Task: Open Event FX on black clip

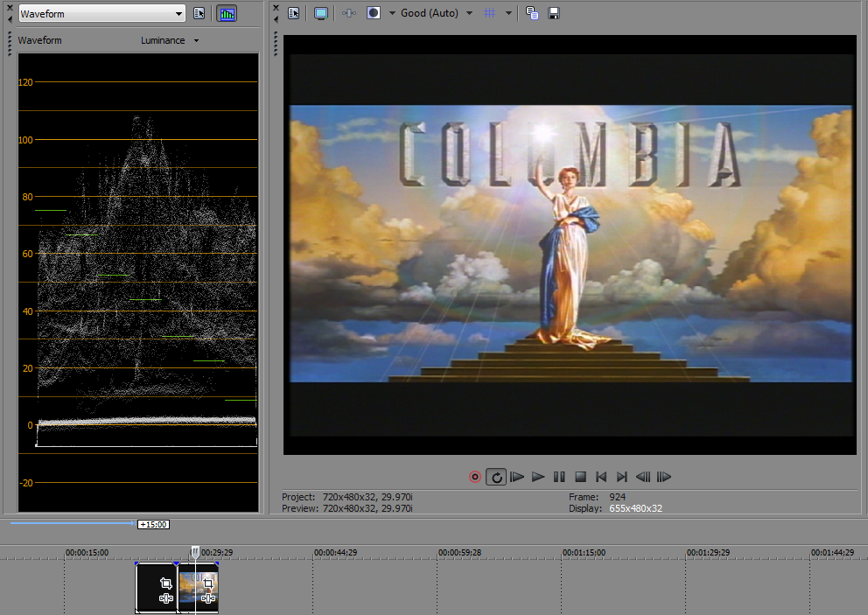Action: click(x=165, y=598)
